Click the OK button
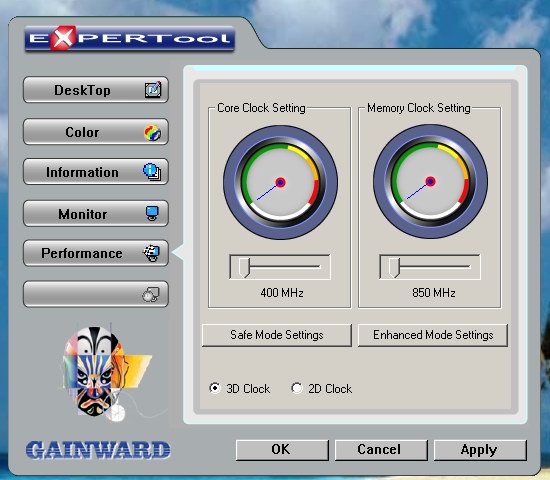Image resolution: width=550 pixels, height=480 pixels. point(282,450)
